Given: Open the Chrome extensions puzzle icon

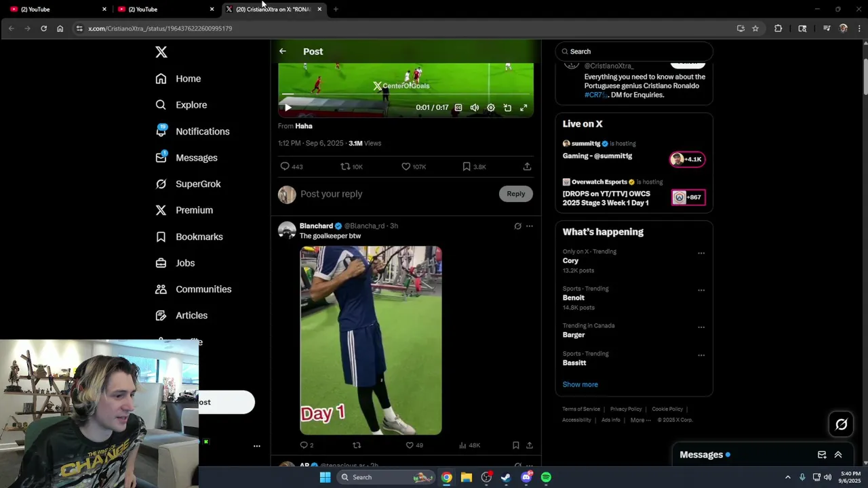Looking at the screenshot, I should (778, 28).
